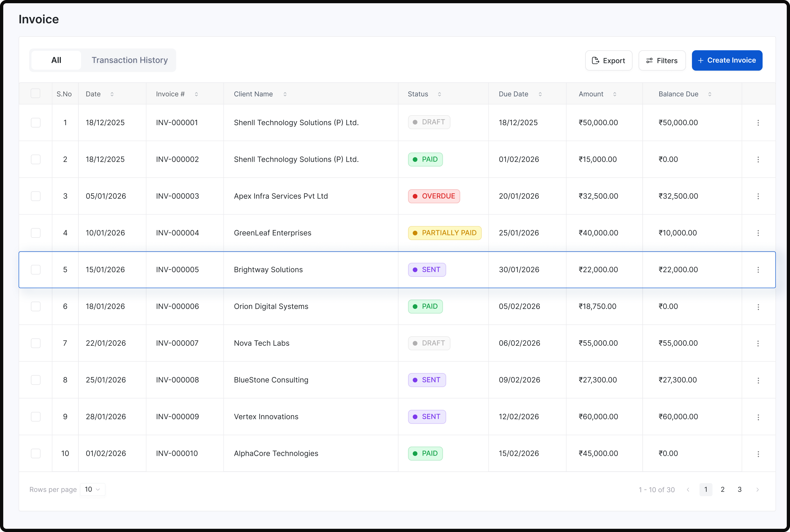
Task: Sort the table by Date column
Action: pyautogui.click(x=112, y=94)
